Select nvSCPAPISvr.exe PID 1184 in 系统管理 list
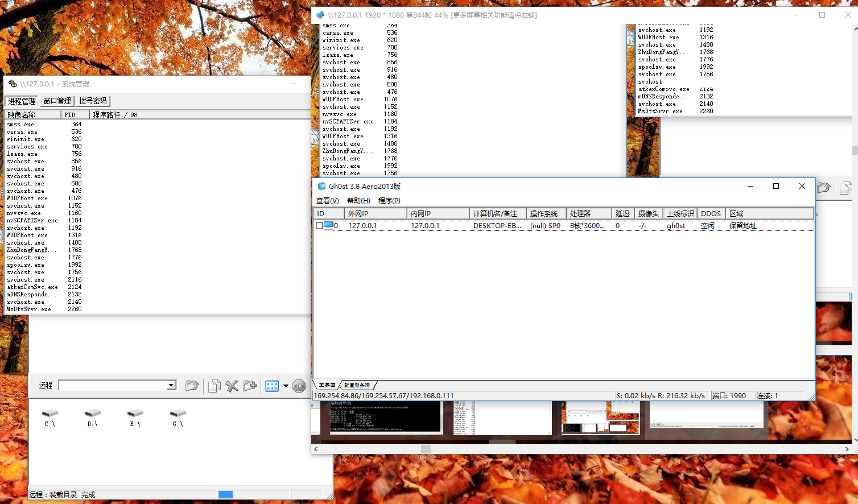 point(44,220)
